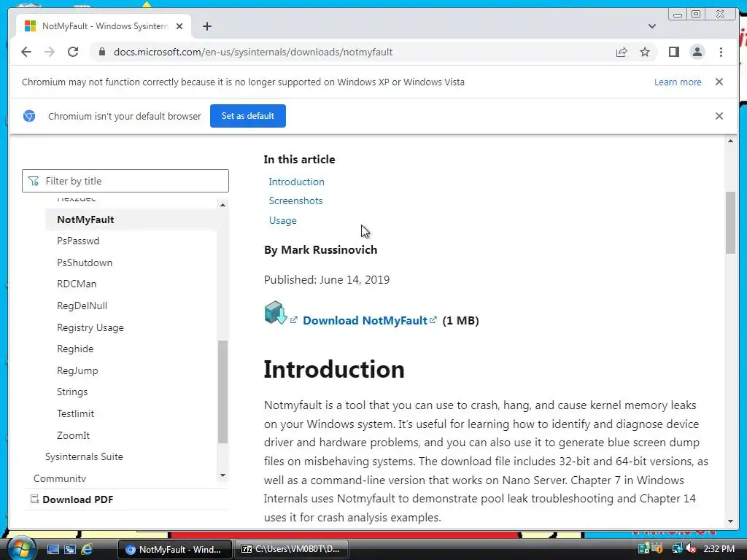Viewport: 747px width, 560px height.
Task: Switch to 7-Zip C:\Users taskbar window
Action: (x=292, y=549)
